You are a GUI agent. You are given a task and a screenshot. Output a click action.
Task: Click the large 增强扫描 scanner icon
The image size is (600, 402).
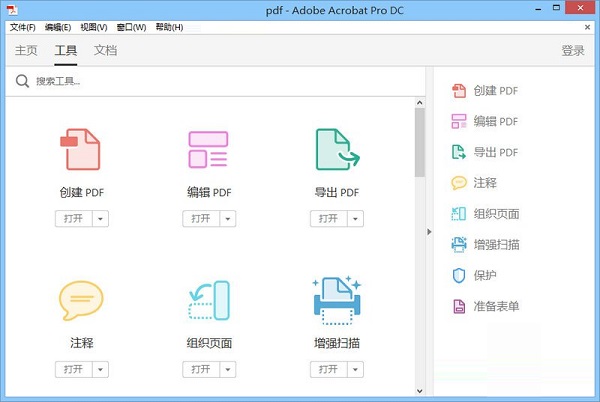[x=337, y=300]
